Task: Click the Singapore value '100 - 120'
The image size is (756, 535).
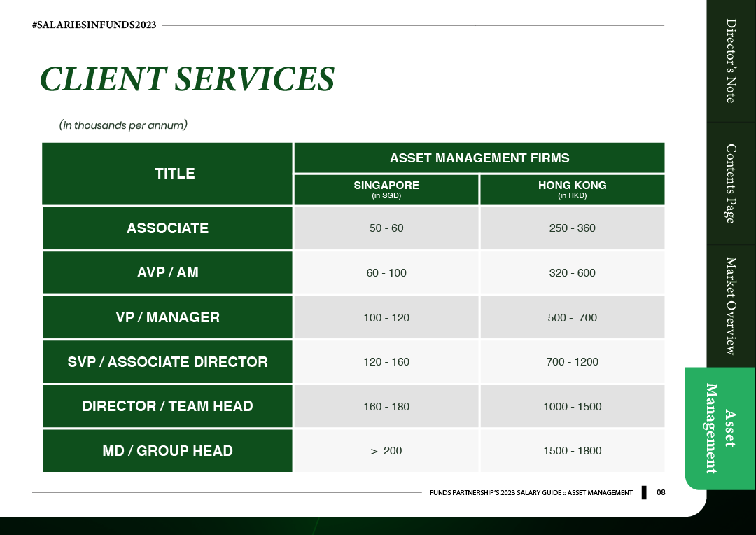Action: point(386,317)
